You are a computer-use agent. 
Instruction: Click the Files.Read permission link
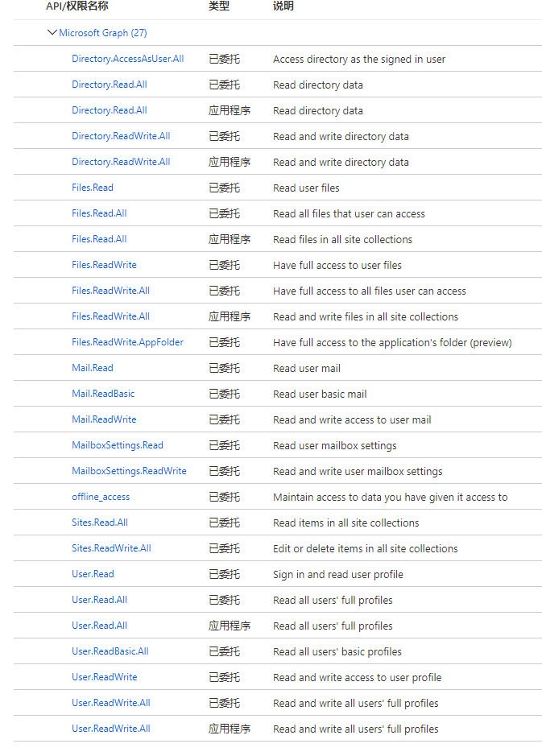point(92,188)
